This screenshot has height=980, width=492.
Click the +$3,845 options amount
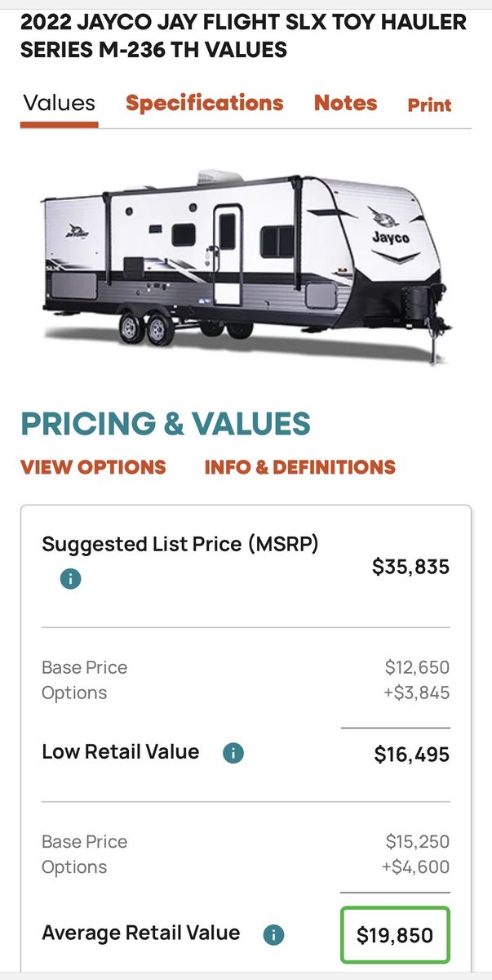415,693
